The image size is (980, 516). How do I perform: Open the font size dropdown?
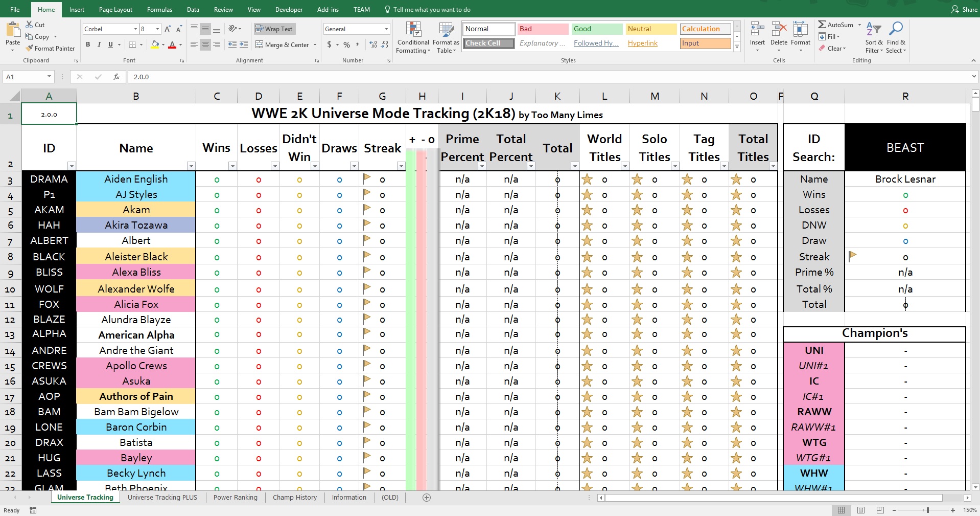pos(157,29)
